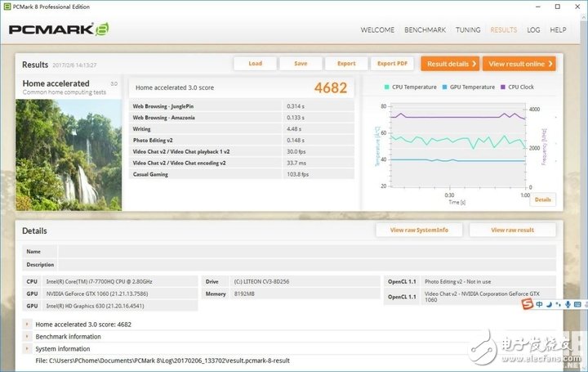This screenshot has width=588, height=372.
Task: Open the LOG tab
Action: 533,30
